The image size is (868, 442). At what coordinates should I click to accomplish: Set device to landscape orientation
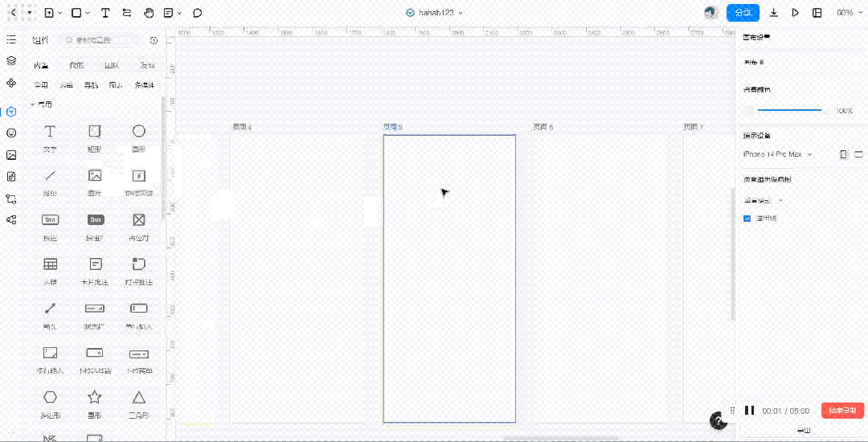[x=858, y=154]
